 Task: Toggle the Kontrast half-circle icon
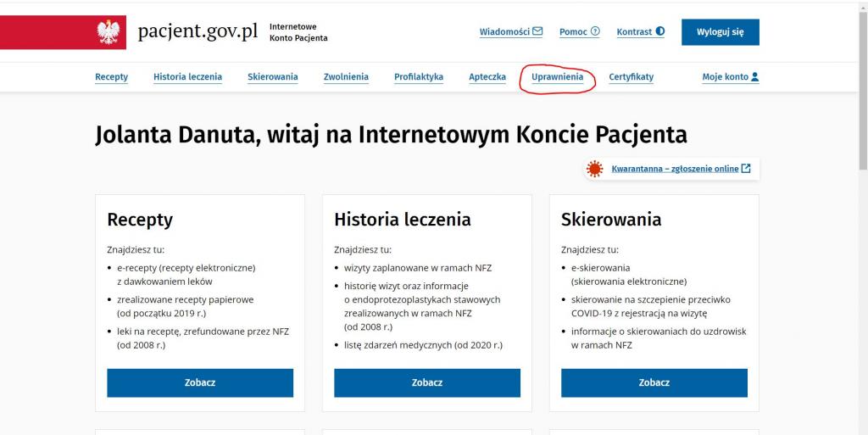click(x=660, y=32)
